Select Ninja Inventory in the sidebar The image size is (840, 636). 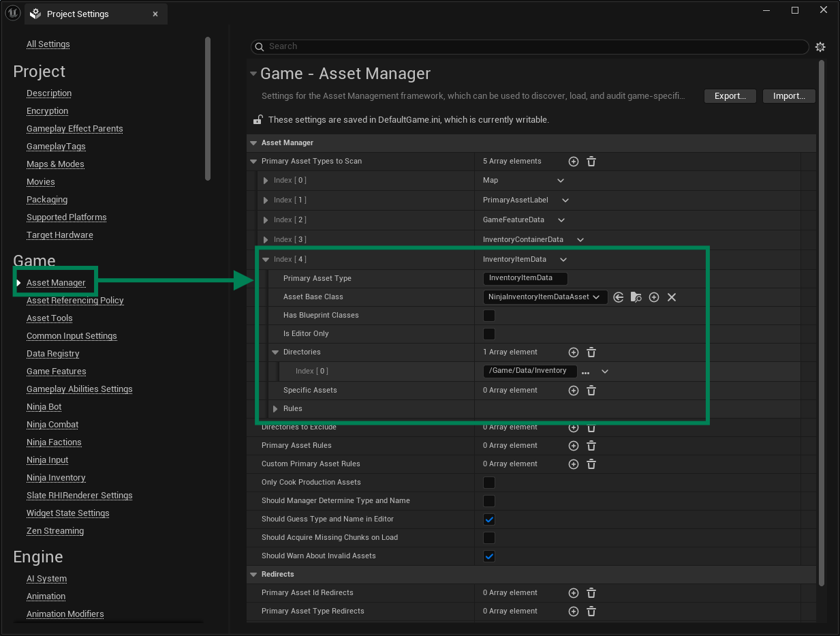tap(56, 477)
